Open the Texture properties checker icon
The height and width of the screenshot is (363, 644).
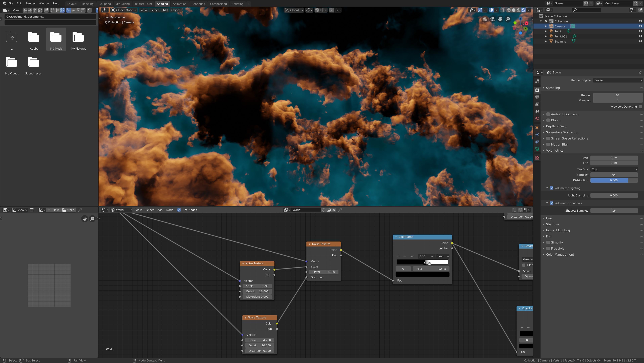537,158
